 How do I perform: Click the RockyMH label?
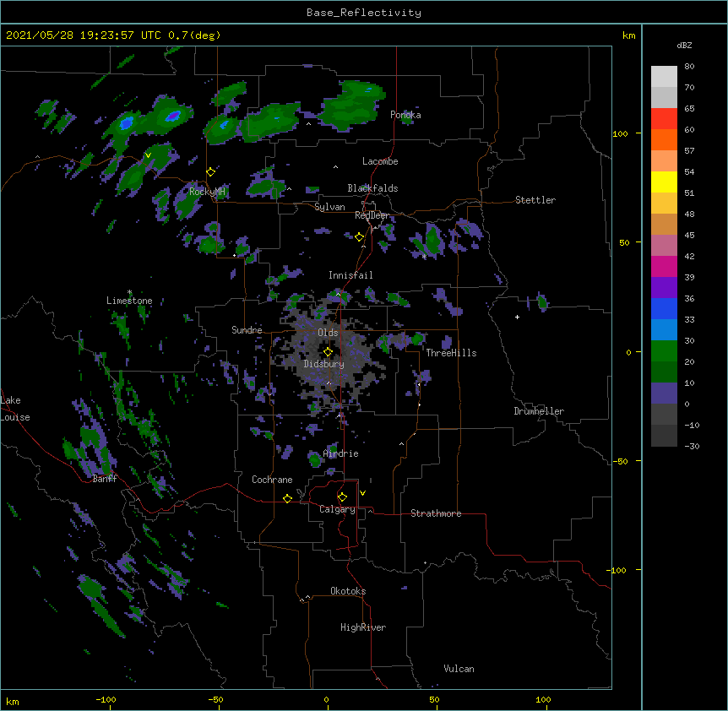[x=207, y=192]
